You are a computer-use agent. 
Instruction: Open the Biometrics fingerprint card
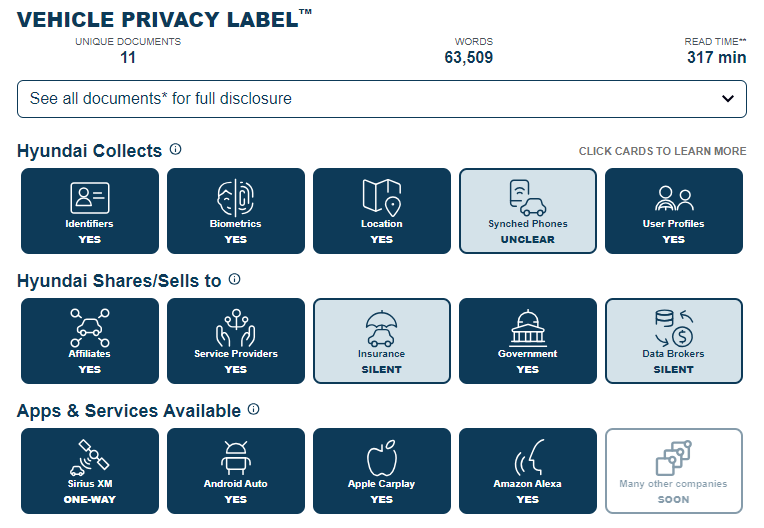[236, 211]
